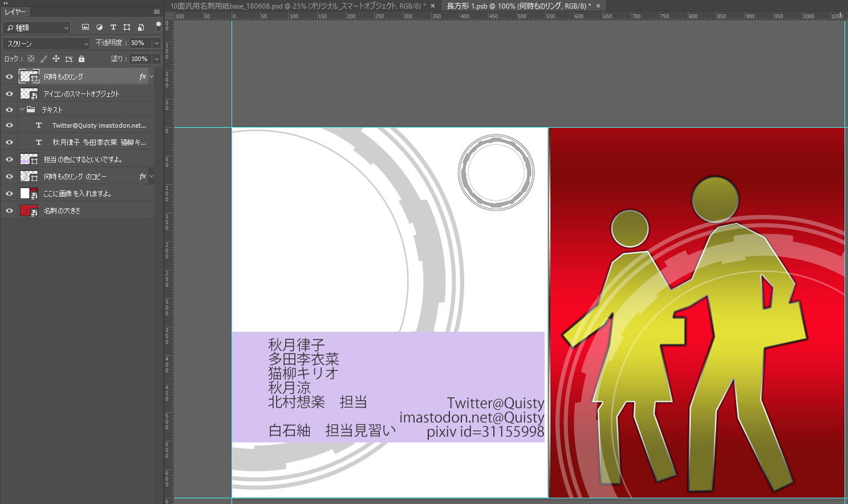Click the artboard nesting lock icon
The height and width of the screenshot is (504, 848).
coord(69,59)
